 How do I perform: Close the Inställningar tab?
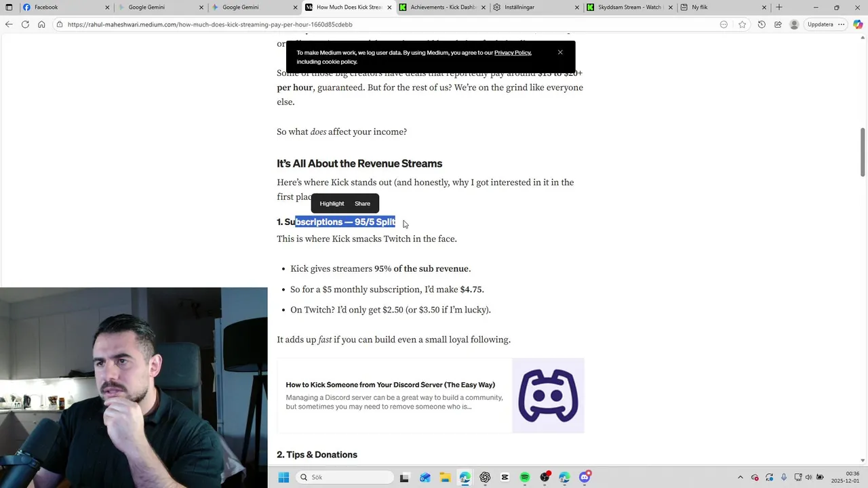pyautogui.click(x=577, y=7)
